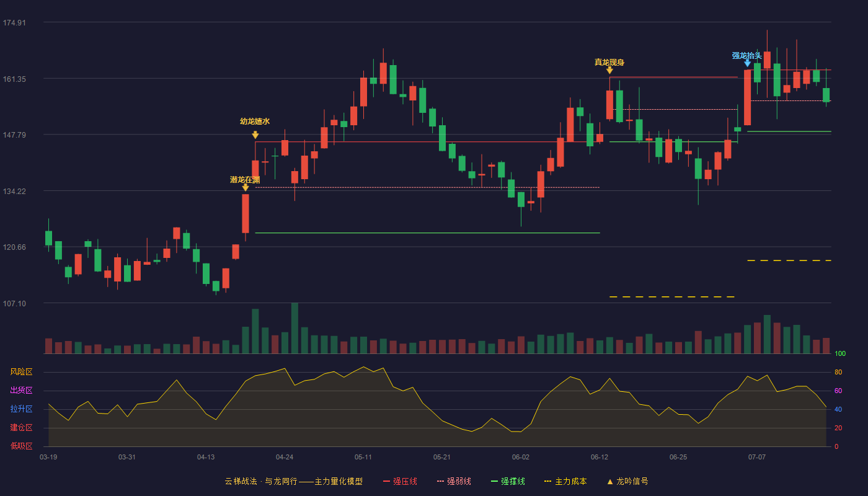Toggle the 强压线 legend series
This screenshot has height=496, width=868.
400,481
